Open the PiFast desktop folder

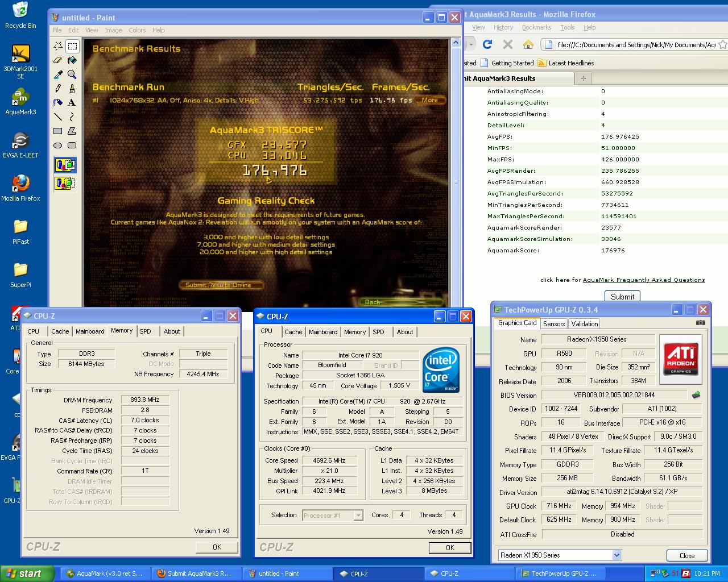point(20,231)
